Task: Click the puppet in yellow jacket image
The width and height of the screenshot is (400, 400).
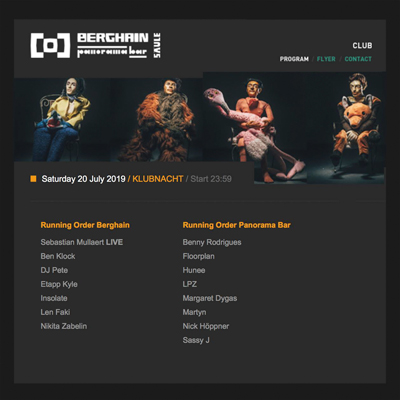Action: click(x=63, y=120)
